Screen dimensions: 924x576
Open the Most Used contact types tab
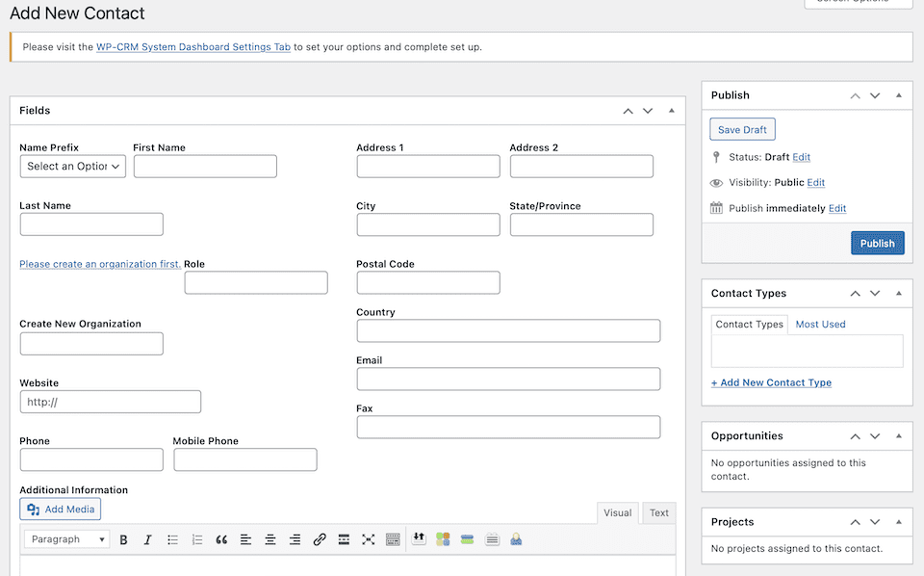coord(820,324)
